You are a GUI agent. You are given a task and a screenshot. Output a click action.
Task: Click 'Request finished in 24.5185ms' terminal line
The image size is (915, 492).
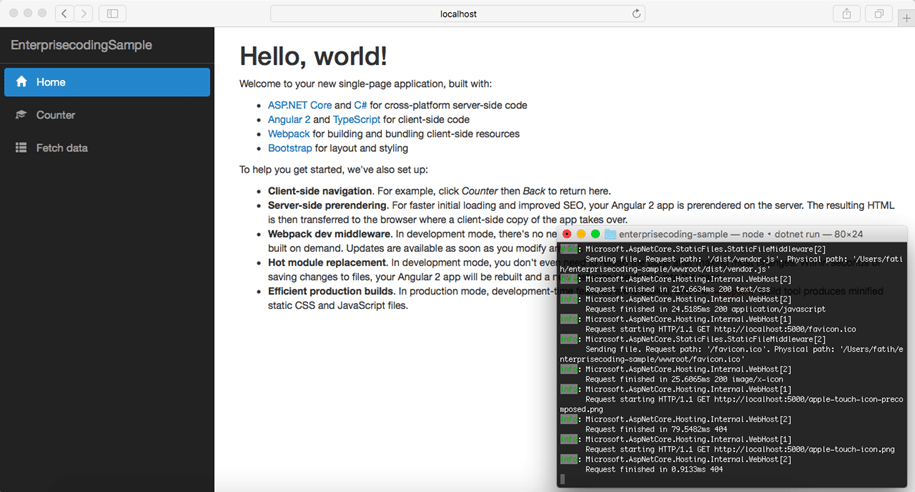(706, 309)
